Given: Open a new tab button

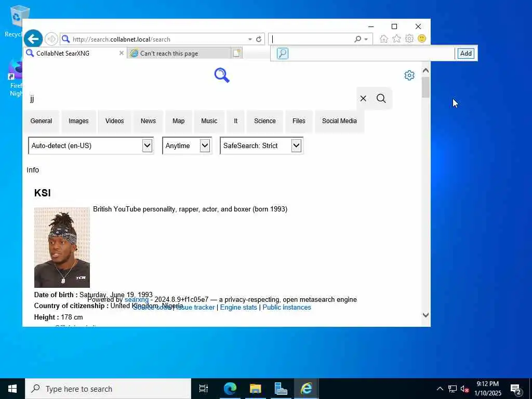Looking at the screenshot, I should (x=236, y=53).
